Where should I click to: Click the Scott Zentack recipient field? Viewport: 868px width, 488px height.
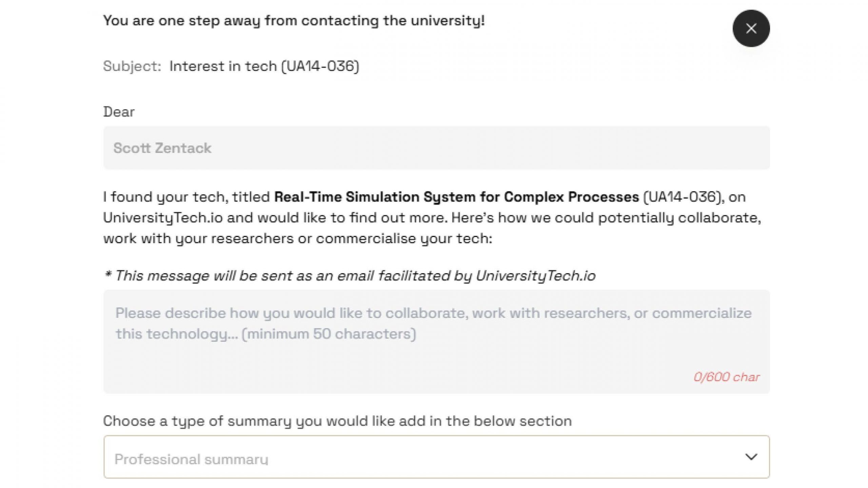click(x=436, y=148)
